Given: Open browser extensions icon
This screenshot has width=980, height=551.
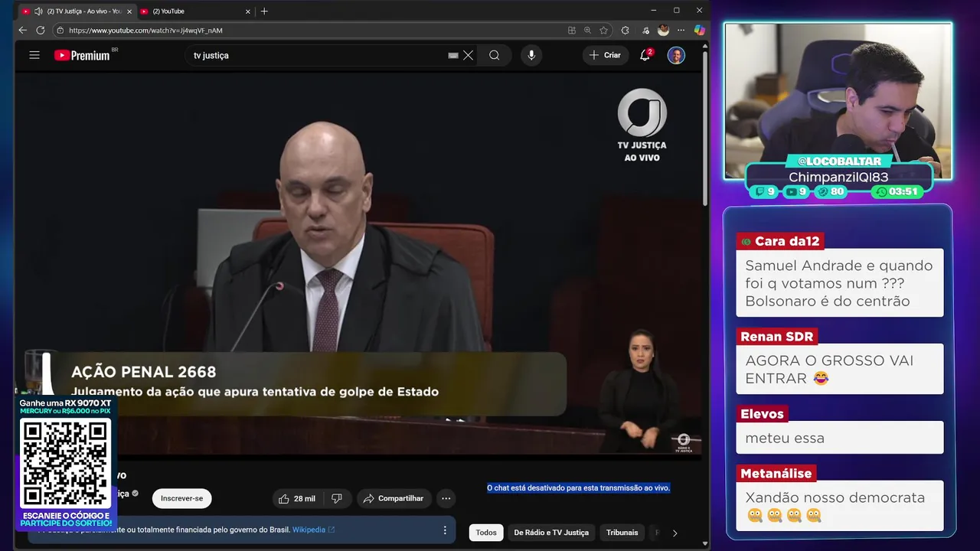Looking at the screenshot, I should coord(625,30).
